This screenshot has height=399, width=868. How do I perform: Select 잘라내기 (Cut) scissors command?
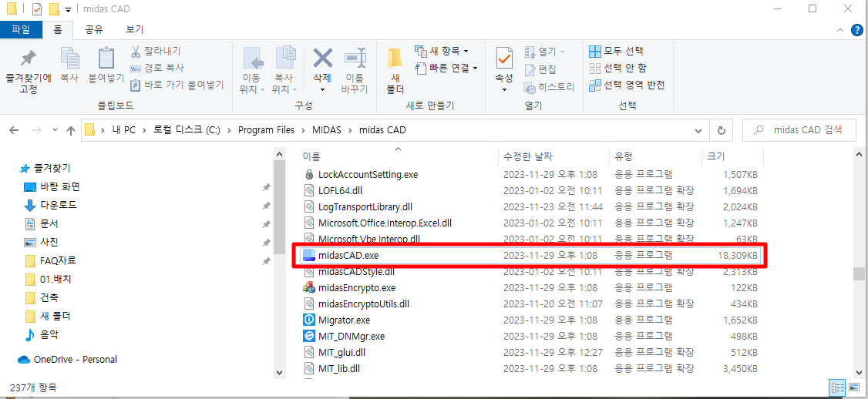(155, 52)
